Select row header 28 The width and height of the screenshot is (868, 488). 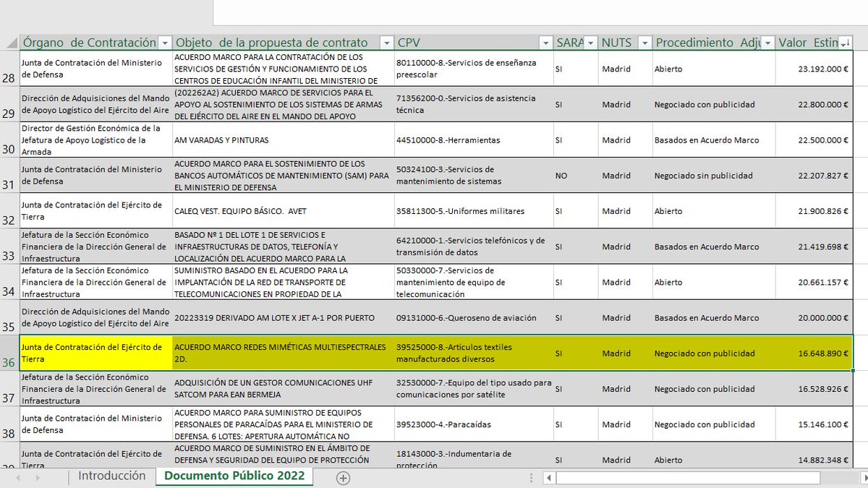(9, 69)
